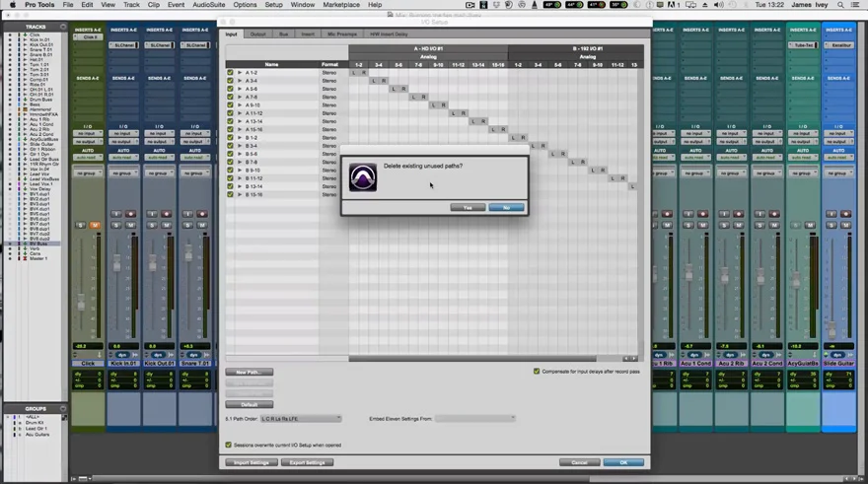Expand the A 11-12 path triangle

click(240, 113)
